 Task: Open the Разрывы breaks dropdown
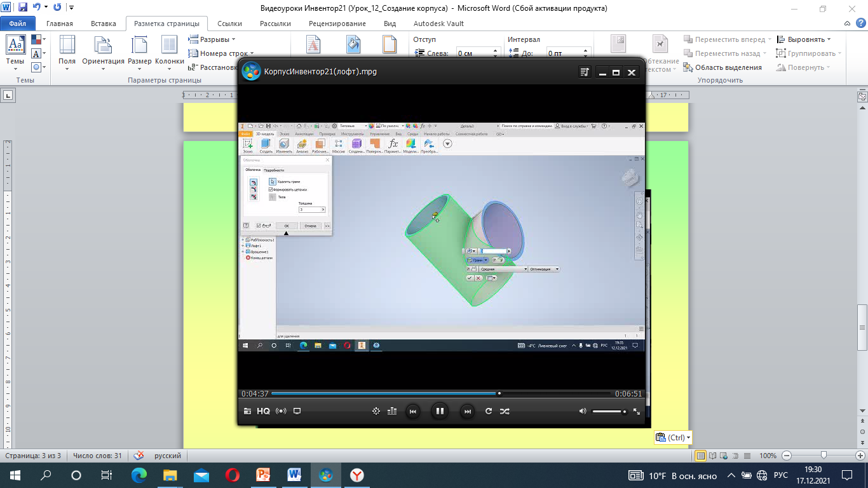(x=212, y=39)
